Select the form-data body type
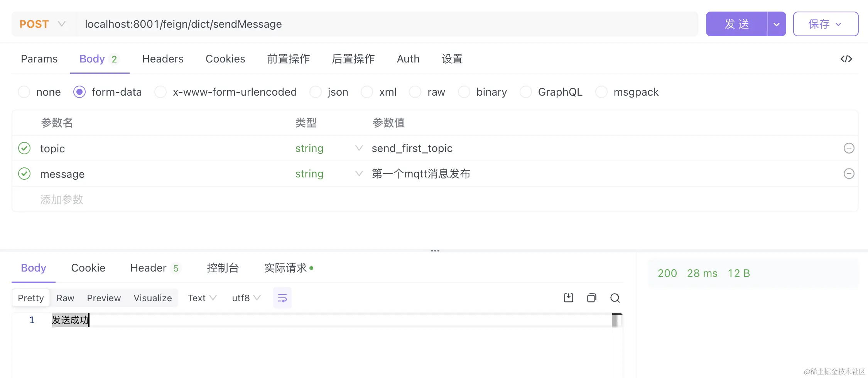Screen dimensions: 868x378 click(79, 92)
